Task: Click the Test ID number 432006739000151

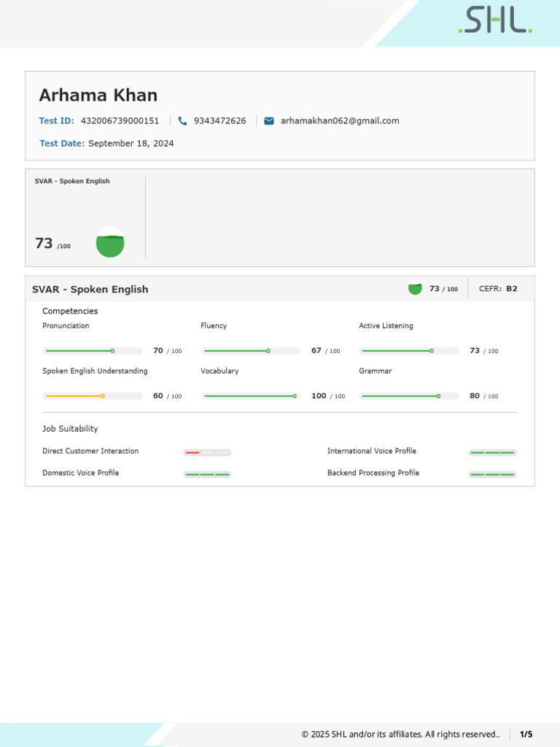Action: point(120,121)
